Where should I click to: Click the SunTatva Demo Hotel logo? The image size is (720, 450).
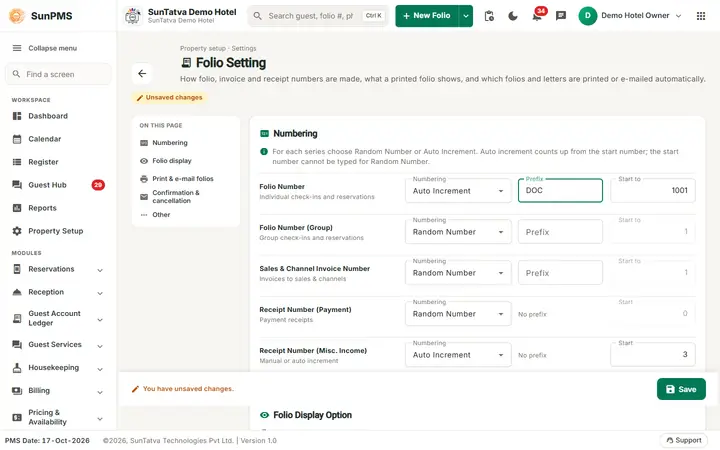pos(133,16)
